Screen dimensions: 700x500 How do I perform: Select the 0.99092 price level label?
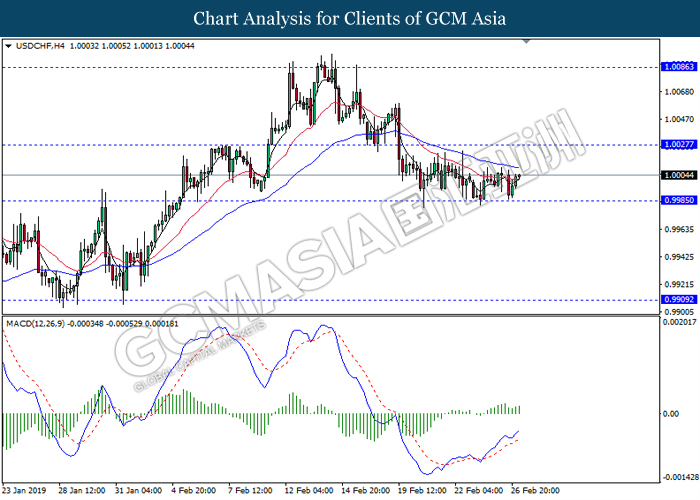tap(679, 300)
